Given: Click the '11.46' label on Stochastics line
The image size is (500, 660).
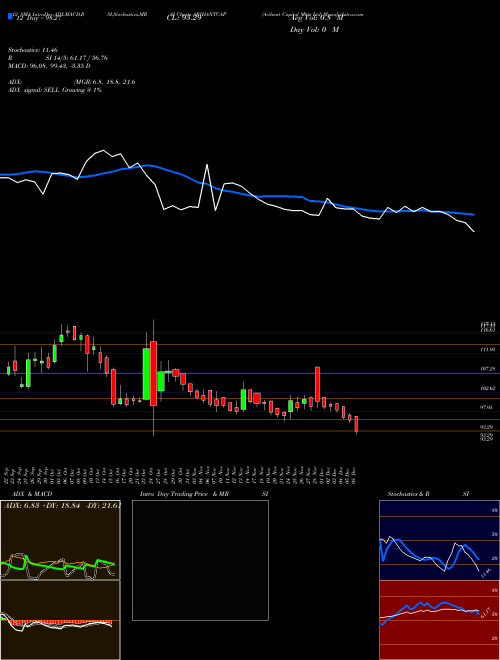Looking at the screenshot, I should (486, 572).
